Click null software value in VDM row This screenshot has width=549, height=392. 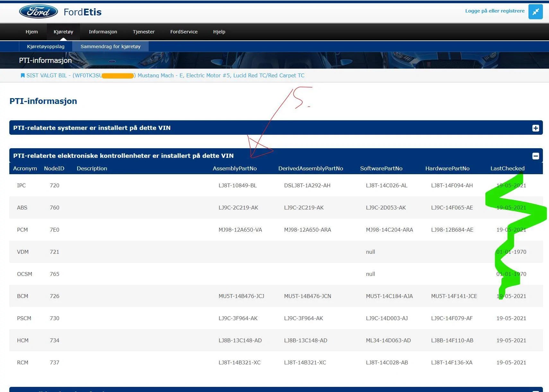coord(370,252)
